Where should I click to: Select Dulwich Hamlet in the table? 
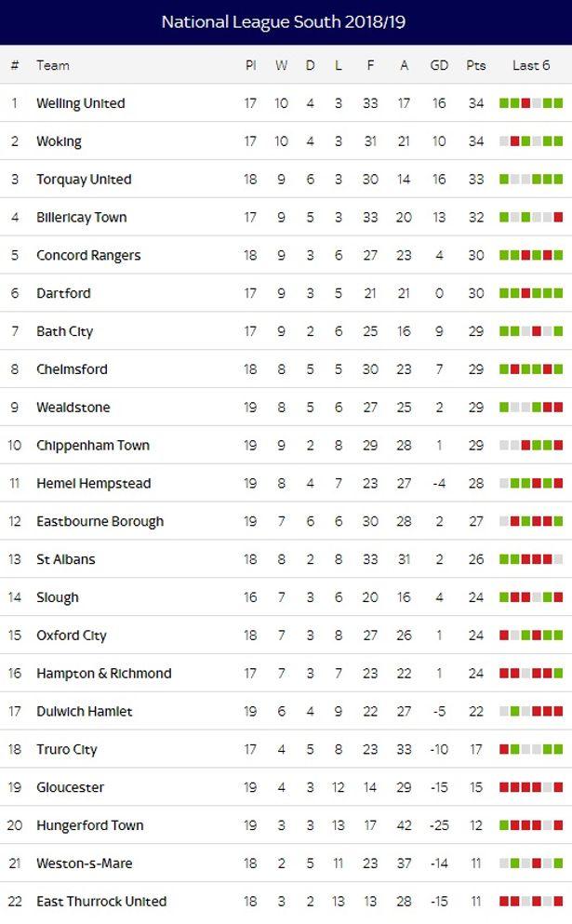pos(84,711)
